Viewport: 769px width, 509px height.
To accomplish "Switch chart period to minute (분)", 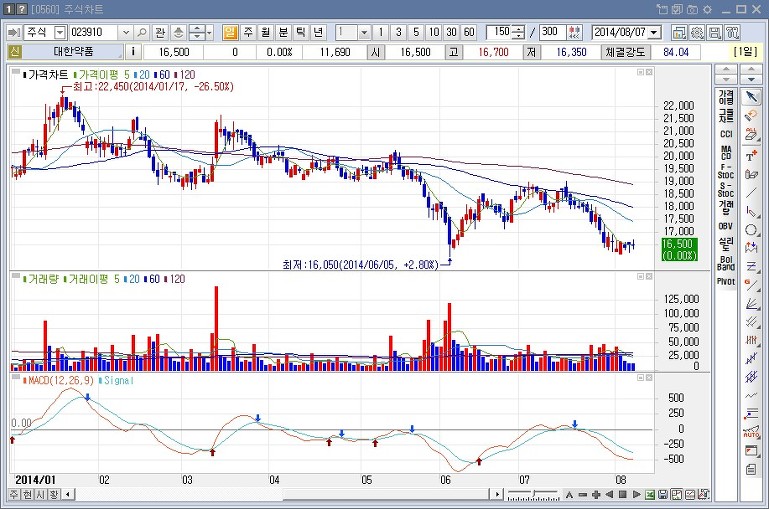I will (283, 32).
